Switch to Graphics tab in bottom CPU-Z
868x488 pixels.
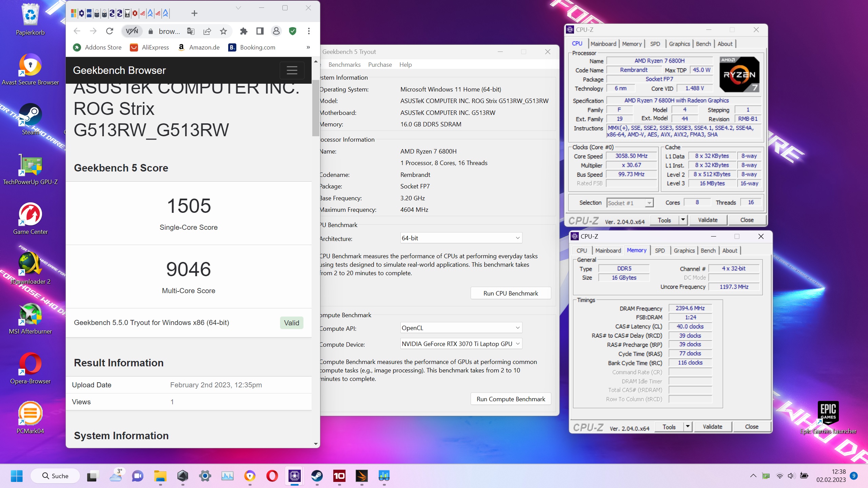pos(684,250)
